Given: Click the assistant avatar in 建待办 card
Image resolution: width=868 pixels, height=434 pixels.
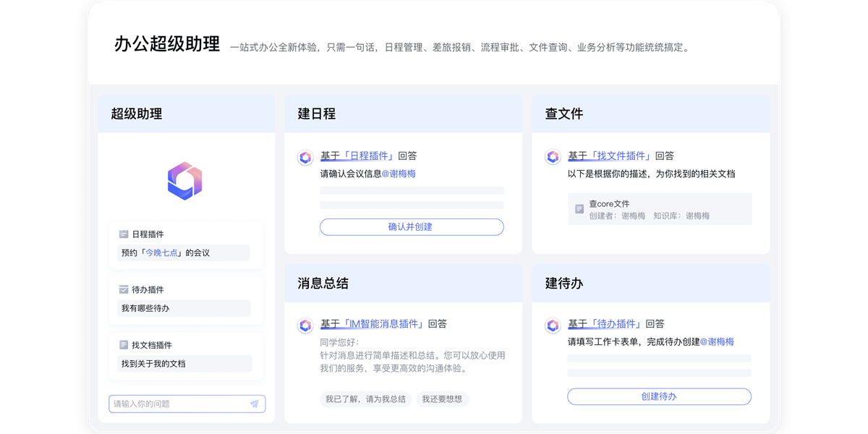Looking at the screenshot, I should click(553, 325).
